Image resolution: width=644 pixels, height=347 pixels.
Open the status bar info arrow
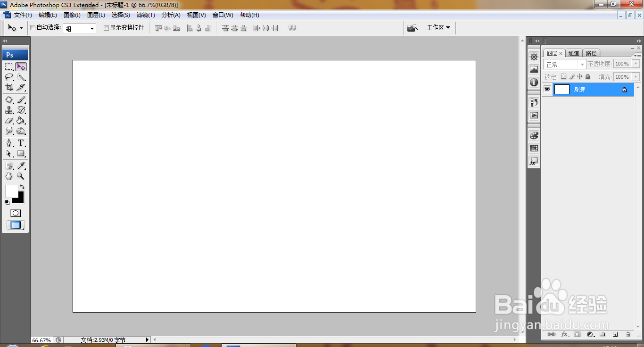pos(147,339)
